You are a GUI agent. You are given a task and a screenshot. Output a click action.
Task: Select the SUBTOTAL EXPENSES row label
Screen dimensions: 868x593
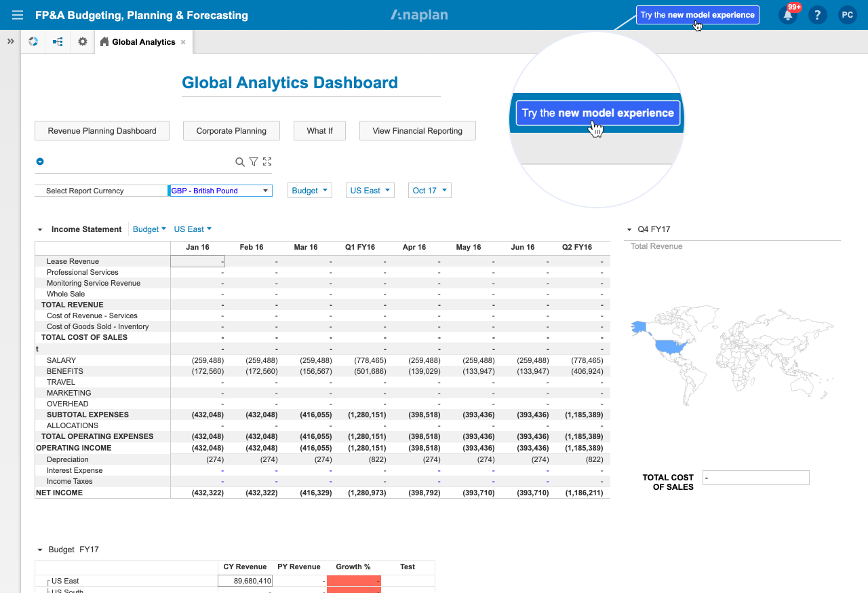point(87,415)
